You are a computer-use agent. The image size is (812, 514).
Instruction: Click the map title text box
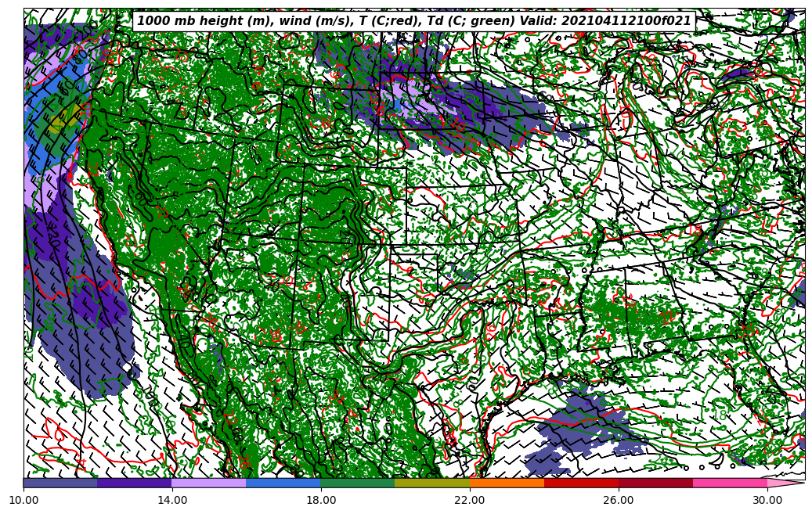tap(414, 21)
